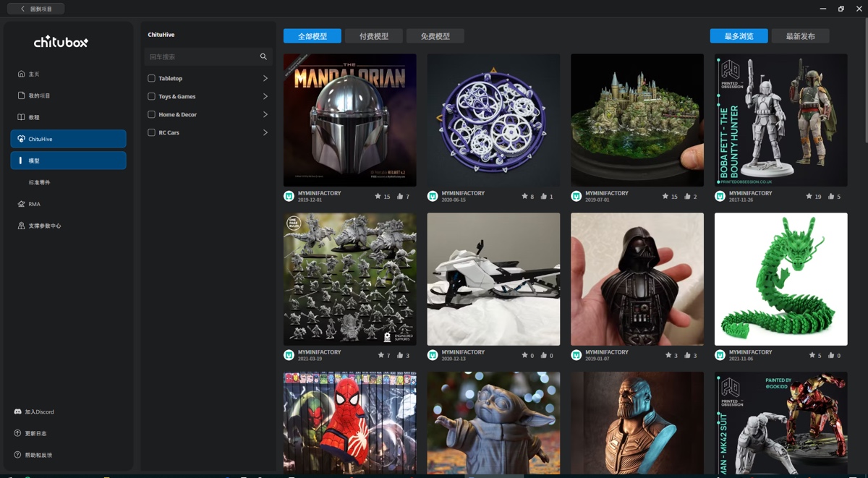Click the RMA sidebar icon
Image resolution: width=868 pixels, height=478 pixels.
[x=21, y=204]
